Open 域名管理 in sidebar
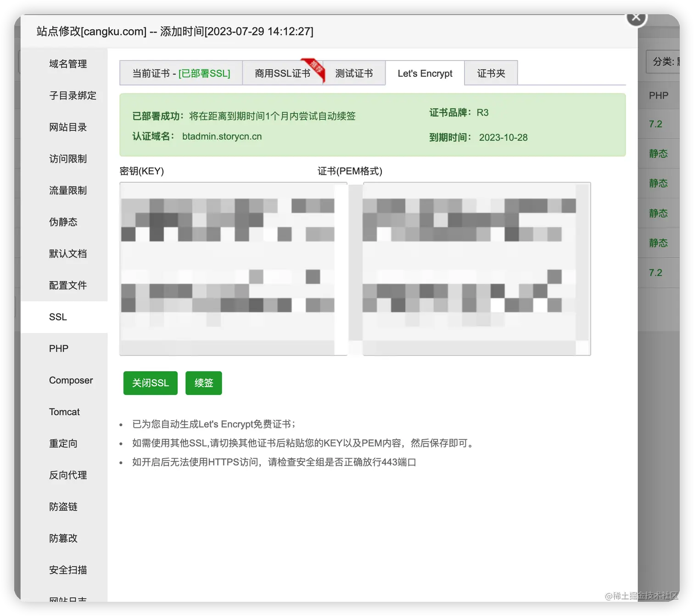The width and height of the screenshot is (694, 616). click(x=64, y=64)
